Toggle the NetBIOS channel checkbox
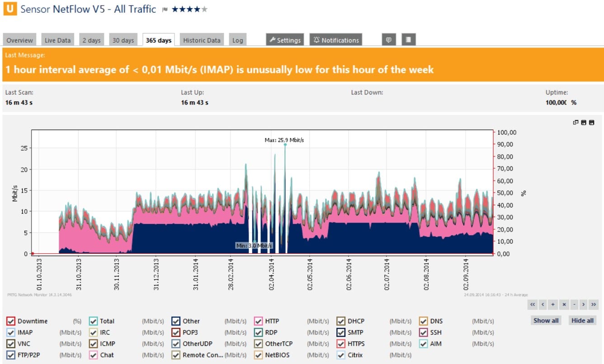This screenshot has height=364, width=604. (x=259, y=355)
